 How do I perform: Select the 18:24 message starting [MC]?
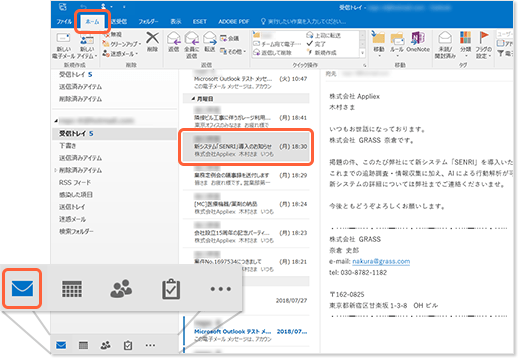click(246, 204)
